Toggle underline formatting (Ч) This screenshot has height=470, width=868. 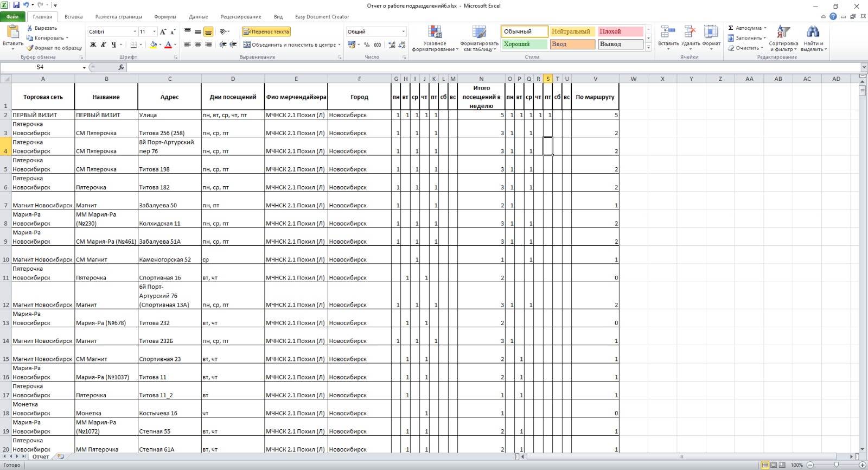pos(113,45)
